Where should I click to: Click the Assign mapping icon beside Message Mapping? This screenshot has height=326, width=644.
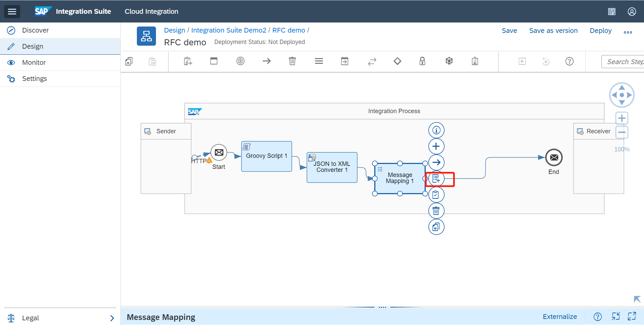[x=436, y=179]
